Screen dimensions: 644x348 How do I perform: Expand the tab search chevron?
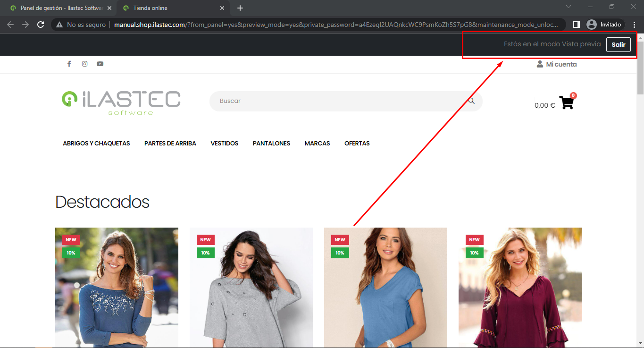point(569,7)
